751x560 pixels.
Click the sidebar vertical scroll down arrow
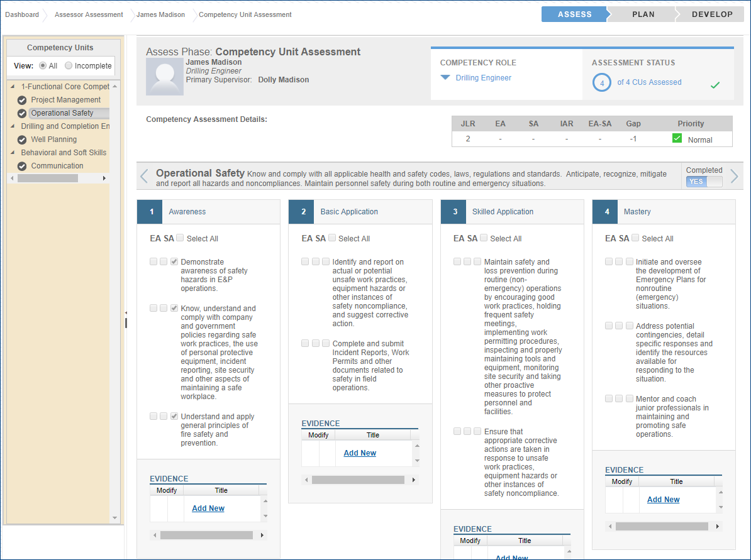(x=114, y=518)
